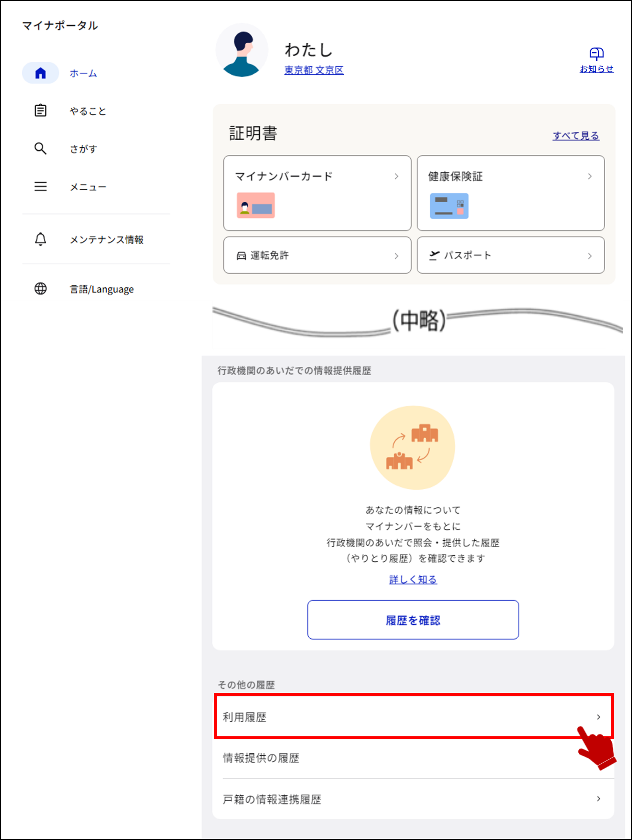This screenshot has width=632, height=840.
Task: Click the 健康保険証 card illustration
Action: (x=449, y=206)
